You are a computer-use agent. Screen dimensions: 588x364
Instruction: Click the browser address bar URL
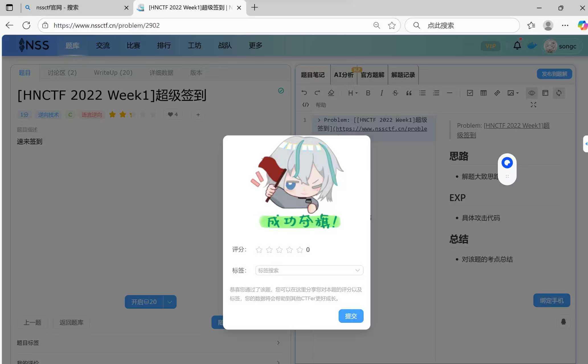(x=106, y=25)
